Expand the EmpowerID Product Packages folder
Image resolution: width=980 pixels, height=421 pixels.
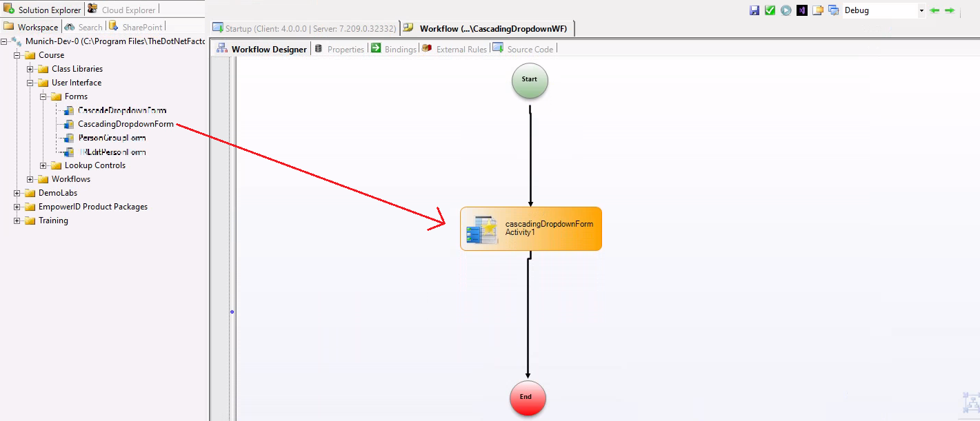[x=17, y=207]
